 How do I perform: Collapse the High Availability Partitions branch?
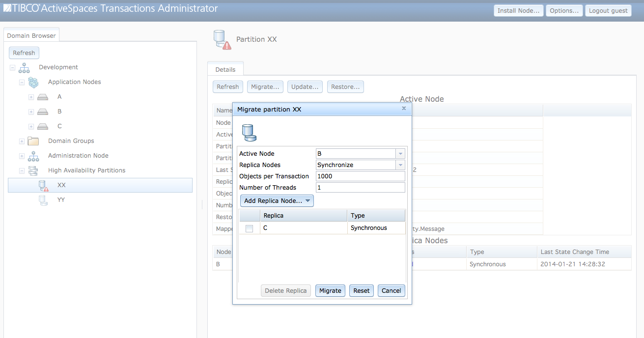(22, 171)
